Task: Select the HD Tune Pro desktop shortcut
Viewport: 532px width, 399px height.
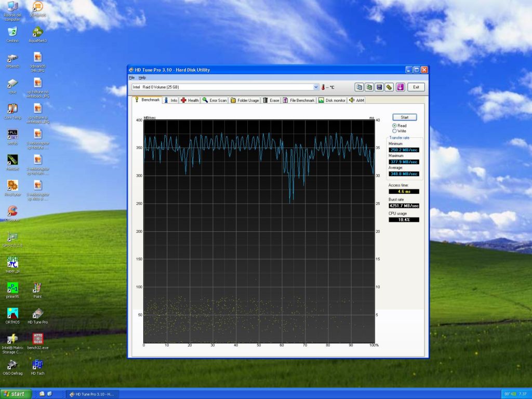Action: (x=37, y=316)
